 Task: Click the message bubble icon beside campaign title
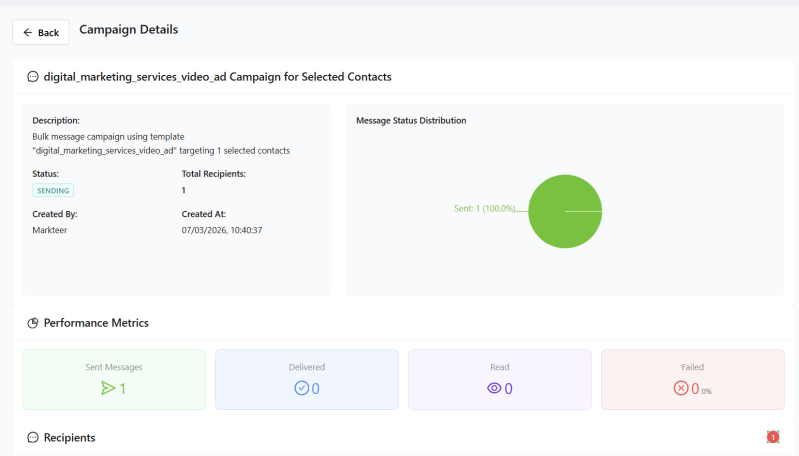click(33, 76)
